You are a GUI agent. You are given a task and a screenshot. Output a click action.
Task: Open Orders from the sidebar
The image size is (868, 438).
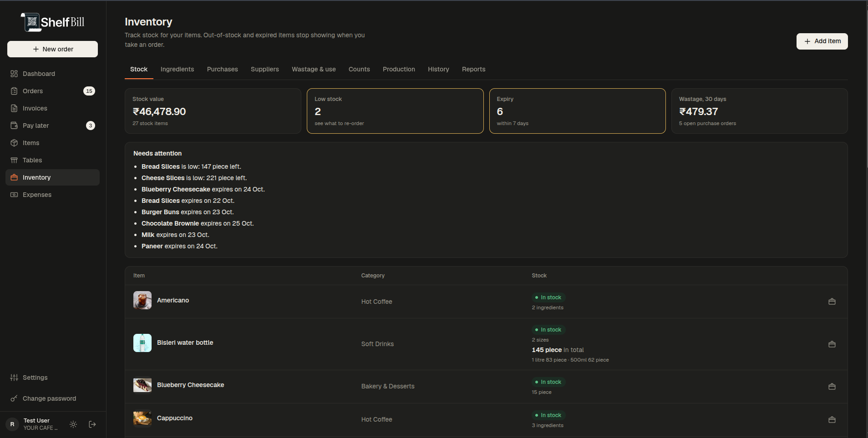point(52,91)
